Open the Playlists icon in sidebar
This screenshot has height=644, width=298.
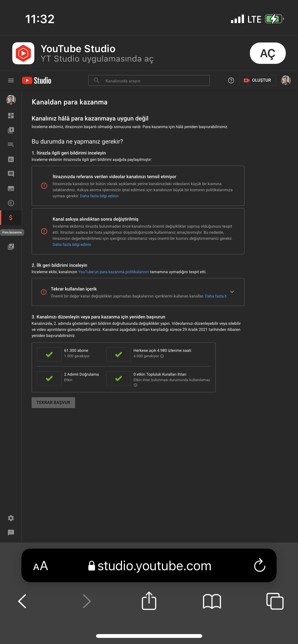click(x=11, y=145)
